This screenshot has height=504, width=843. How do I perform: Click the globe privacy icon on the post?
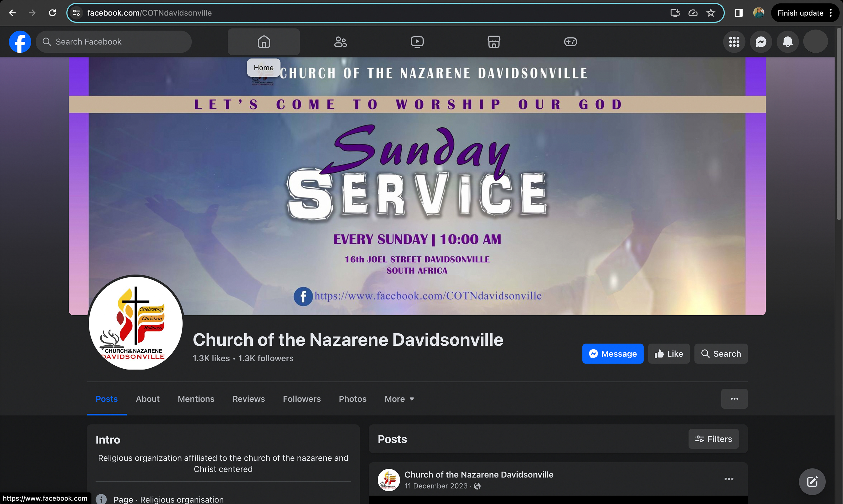tap(477, 486)
